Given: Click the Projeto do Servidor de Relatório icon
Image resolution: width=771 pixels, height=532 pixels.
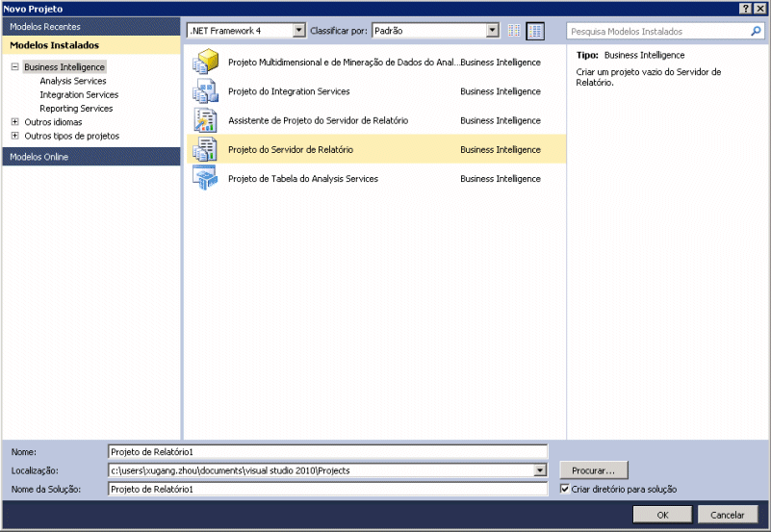Looking at the screenshot, I should click(x=205, y=149).
